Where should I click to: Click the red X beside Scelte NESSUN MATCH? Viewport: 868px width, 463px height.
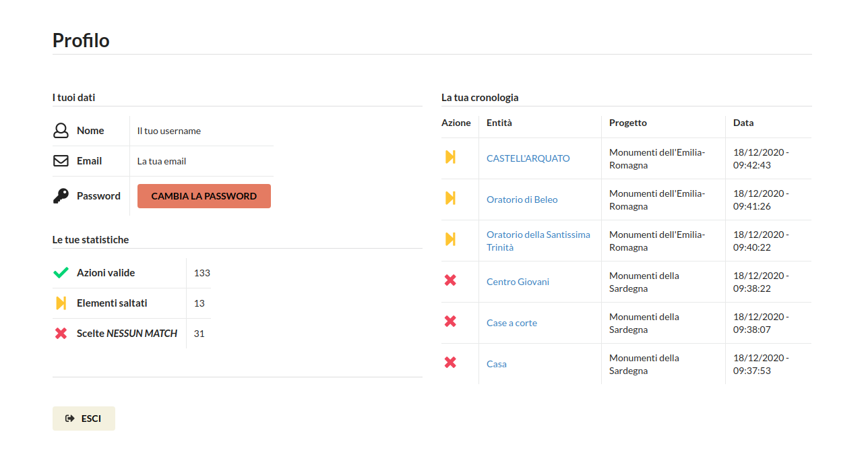click(61, 334)
